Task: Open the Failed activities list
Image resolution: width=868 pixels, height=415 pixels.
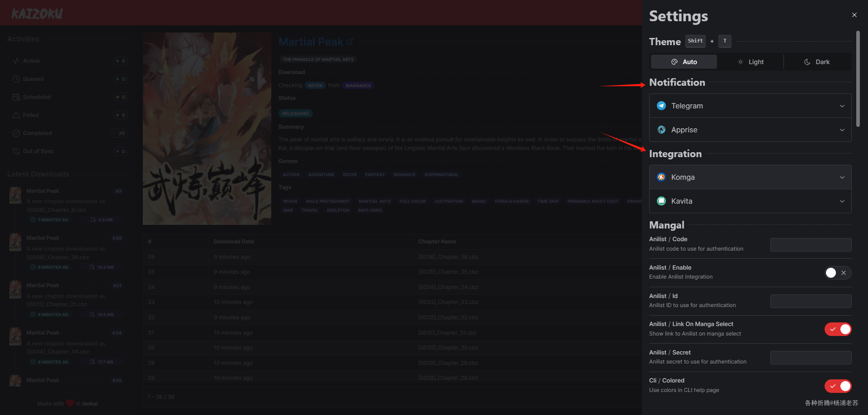Action: [x=69, y=115]
